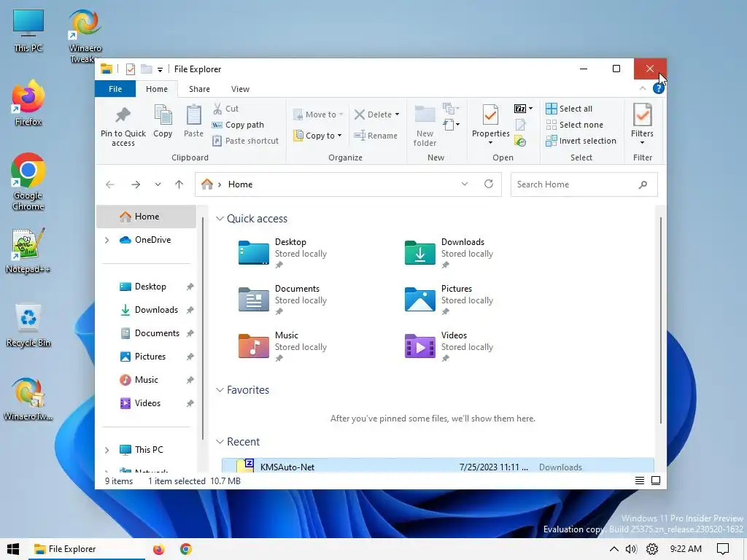Collapse the Recent section
The height and width of the screenshot is (560, 747).
pos(220,442)
